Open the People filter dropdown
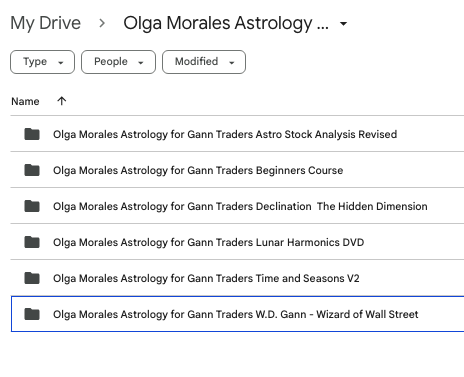464x377 pixels. coord(118,62)
